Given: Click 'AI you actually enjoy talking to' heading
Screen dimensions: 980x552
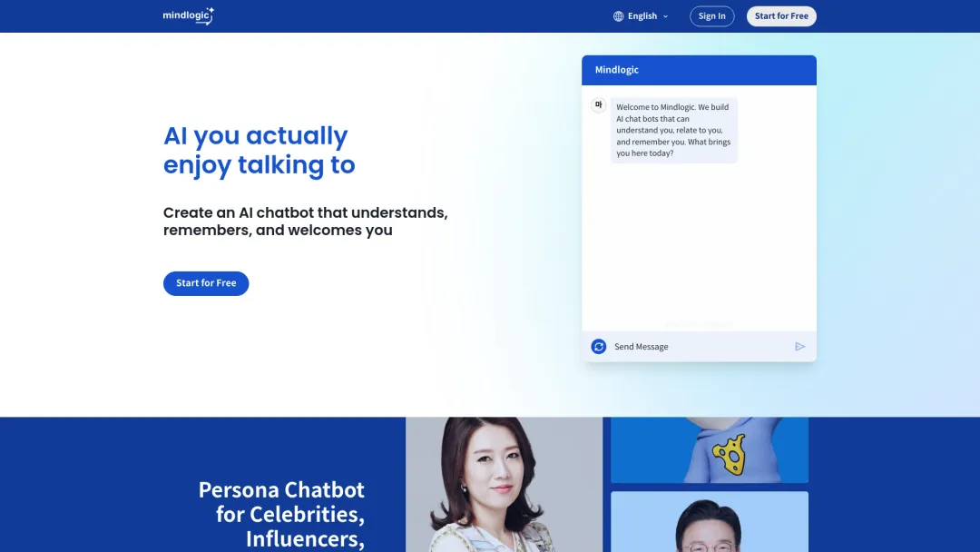Looking at the screenshot, I should coord(259,150).
